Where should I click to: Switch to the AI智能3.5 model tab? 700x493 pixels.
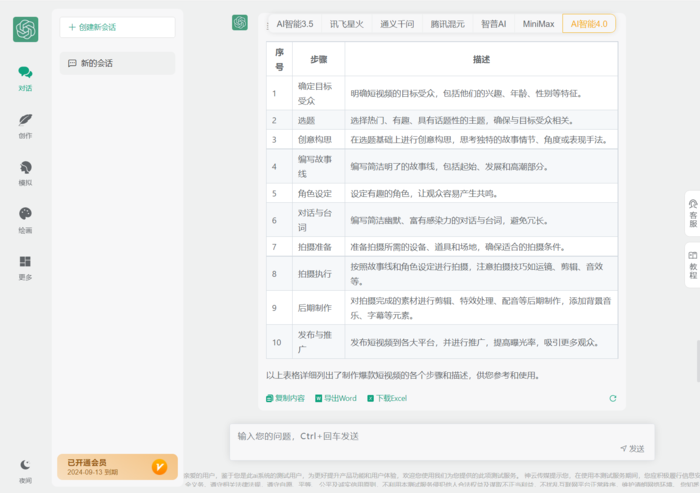point(294,23)
